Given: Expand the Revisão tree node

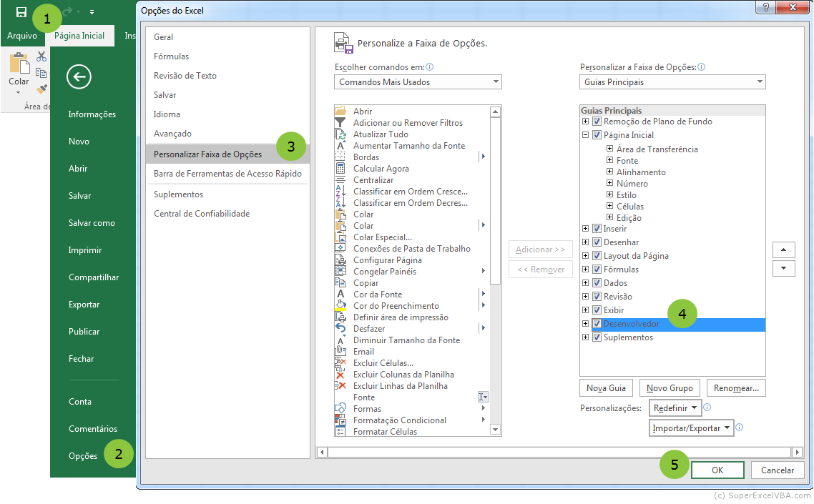Looking at the screenshot, I should coord(585,297).
